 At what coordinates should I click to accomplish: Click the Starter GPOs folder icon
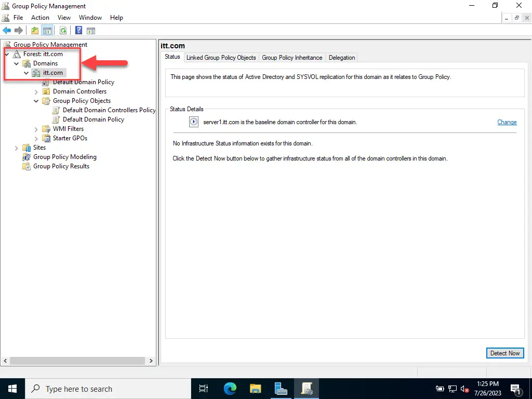coord(46,138)
